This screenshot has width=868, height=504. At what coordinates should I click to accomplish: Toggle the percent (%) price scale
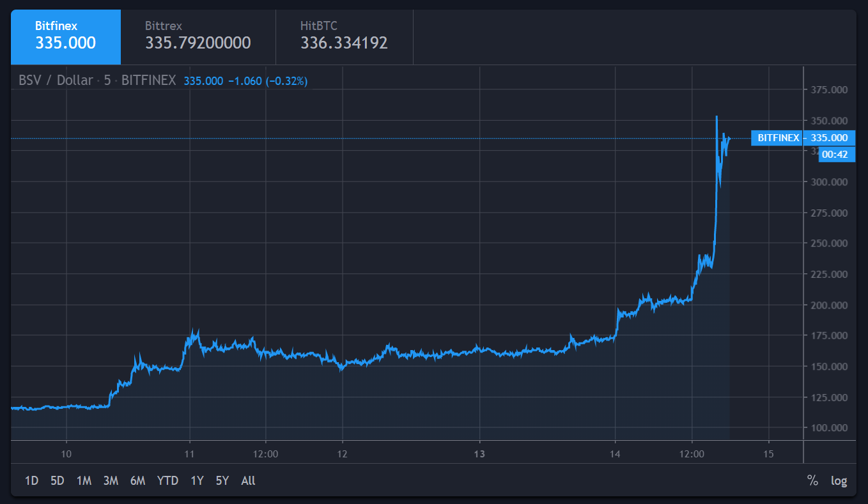(812, 480)
